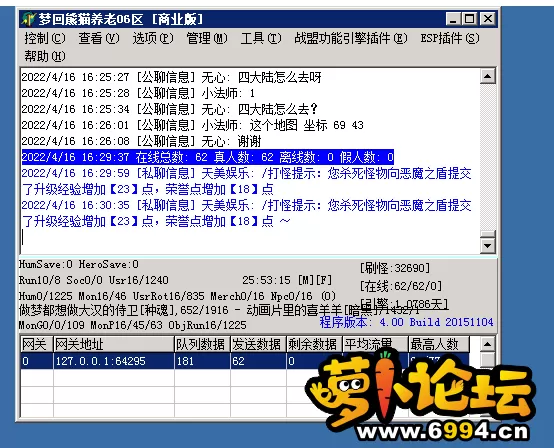Click the log pane scroll-up arrow
Viewport: 554px width, 448px height.
[x=488, y=76]
